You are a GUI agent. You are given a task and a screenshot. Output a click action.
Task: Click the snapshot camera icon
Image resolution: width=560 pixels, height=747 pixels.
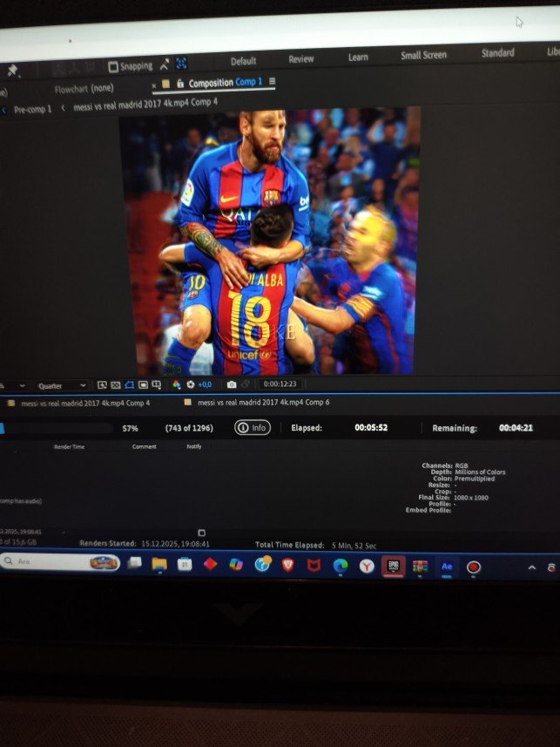coord(231,384)
